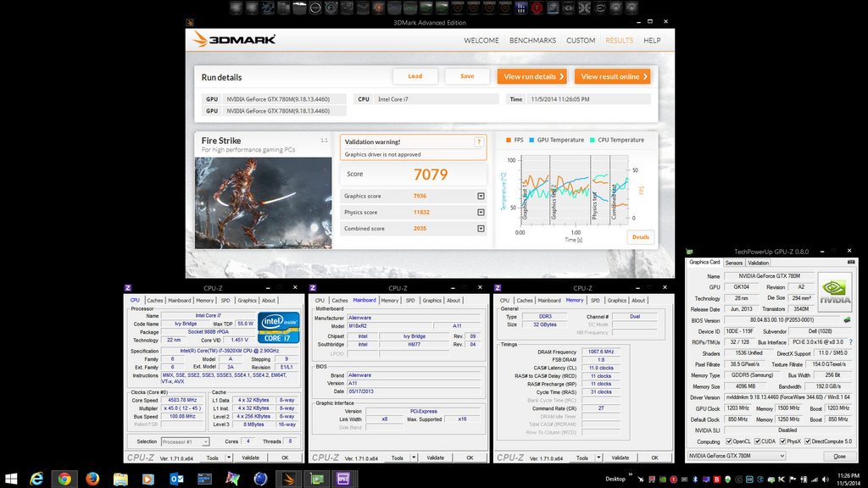Open Google Chrome from taskbar

(64, 479)
